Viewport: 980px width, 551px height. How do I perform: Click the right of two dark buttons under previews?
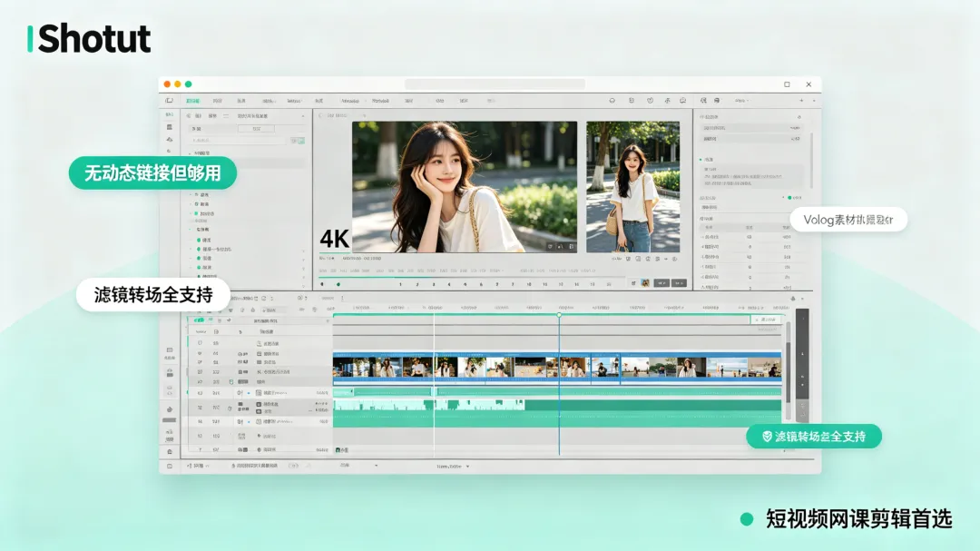[679, 283]
